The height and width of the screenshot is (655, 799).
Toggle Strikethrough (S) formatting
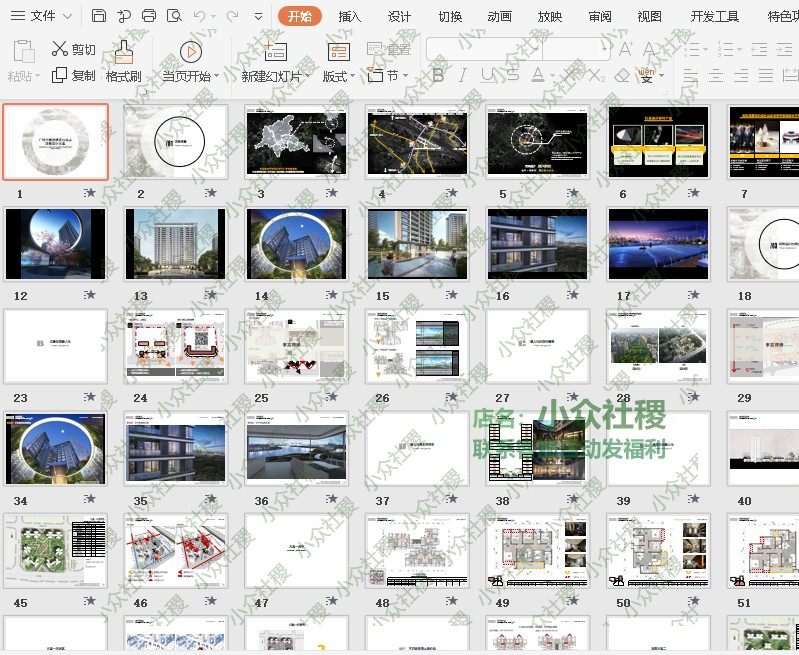click(x=513, y=75)
